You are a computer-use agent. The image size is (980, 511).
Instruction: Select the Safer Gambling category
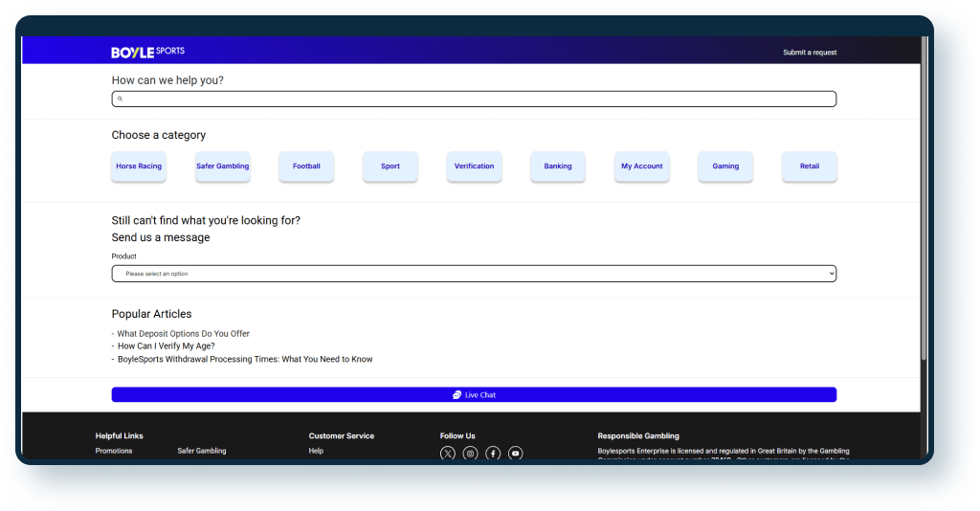[223, 167]
